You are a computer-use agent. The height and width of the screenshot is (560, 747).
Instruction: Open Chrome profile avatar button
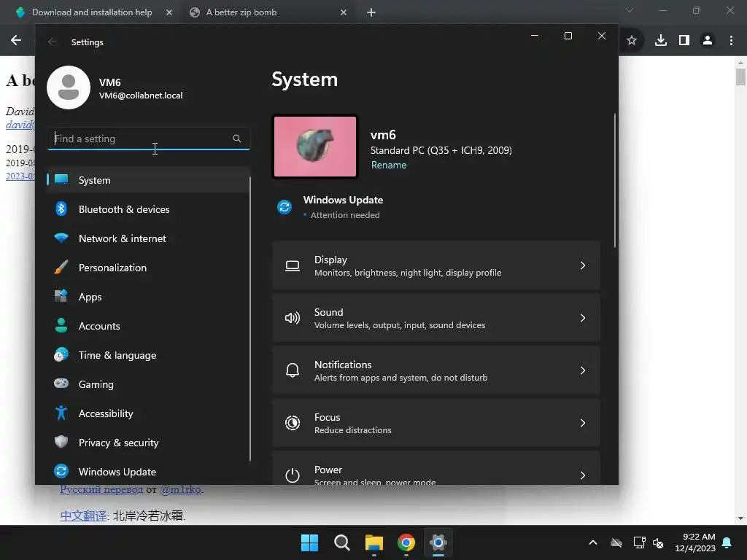point(708,41)
